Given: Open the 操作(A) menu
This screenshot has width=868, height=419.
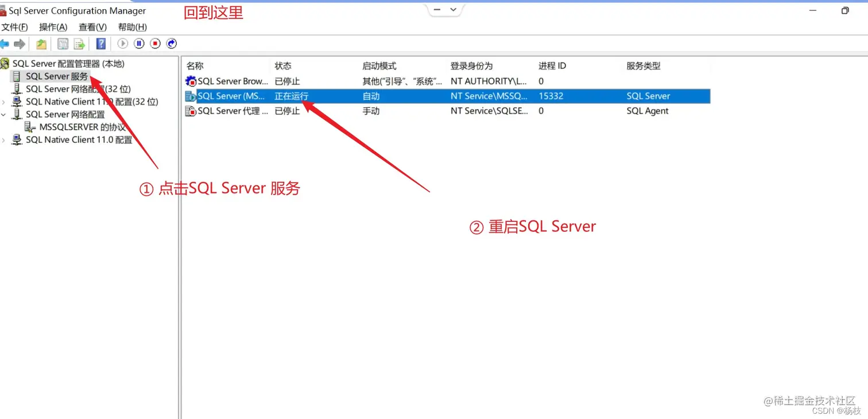Looking at the screenshot, I should (x=53, y=27).
